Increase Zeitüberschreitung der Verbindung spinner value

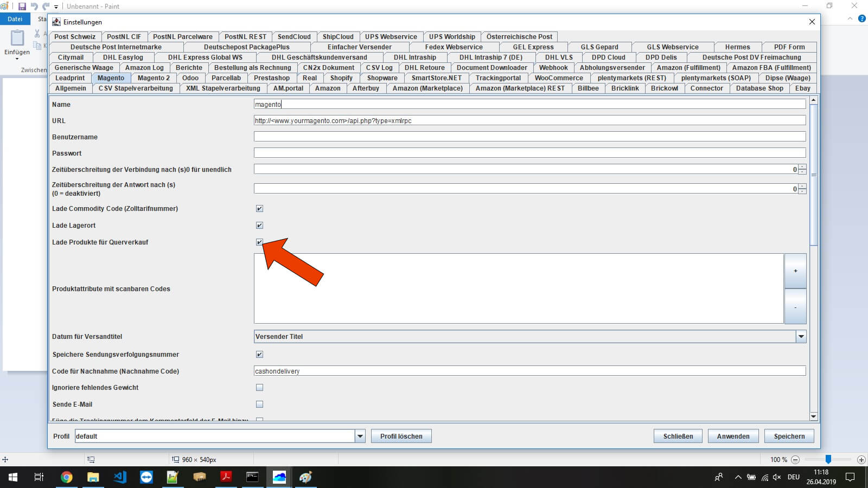(x=802, y=167)
